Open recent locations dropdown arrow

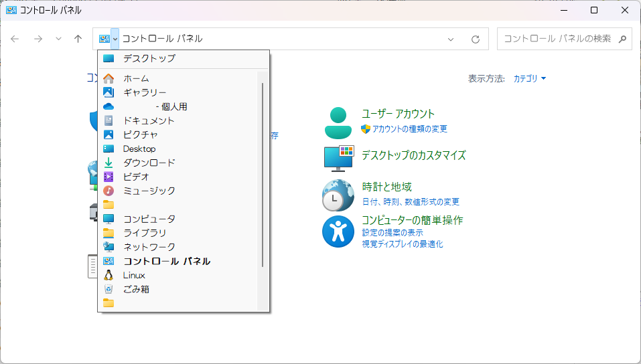tap(58, 39)
